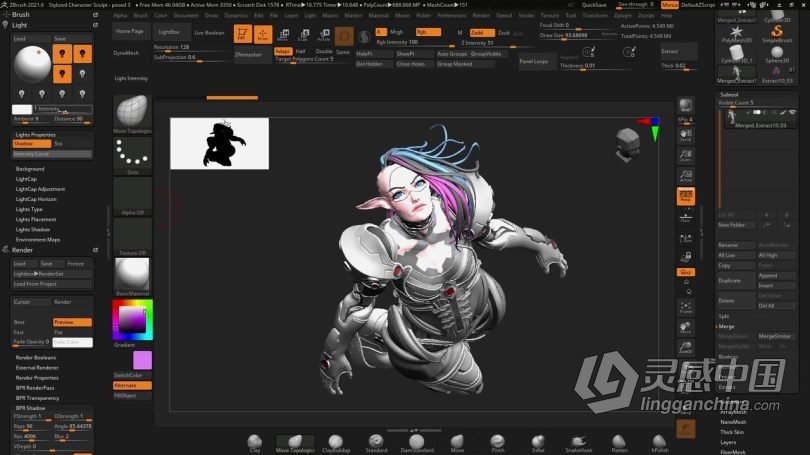Expand the Lights Placement section
810x455 pixels.
pos(36,219)
